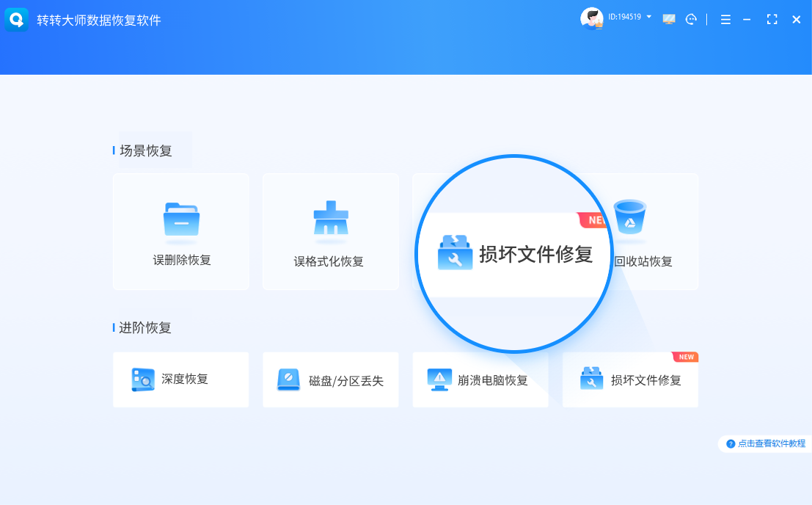Viewport: 812px width, 505px height.
Task: Click the user avatar picture
Action: [591, 18]
